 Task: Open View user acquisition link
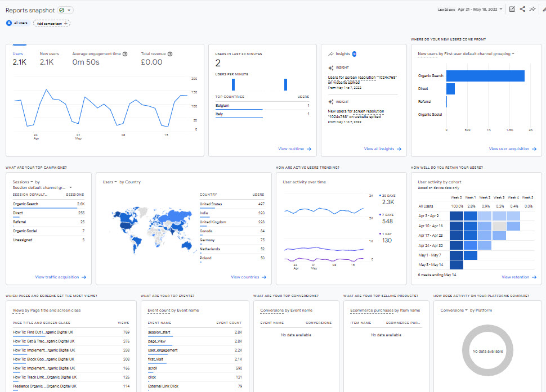tap(512, 149)
